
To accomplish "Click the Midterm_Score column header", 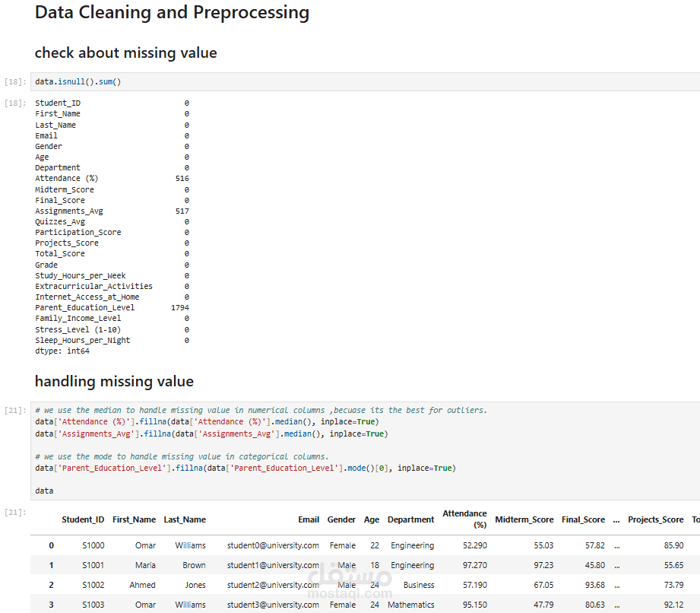I will (x=524, y=520).
